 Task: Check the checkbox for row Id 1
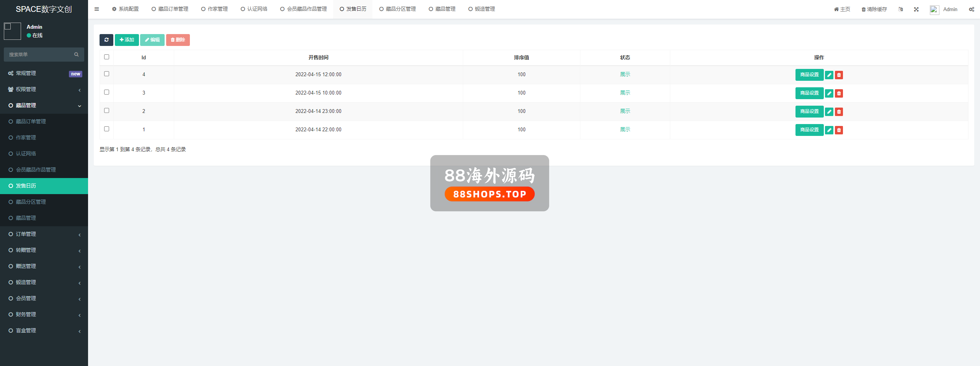click(x=107, y=129)
